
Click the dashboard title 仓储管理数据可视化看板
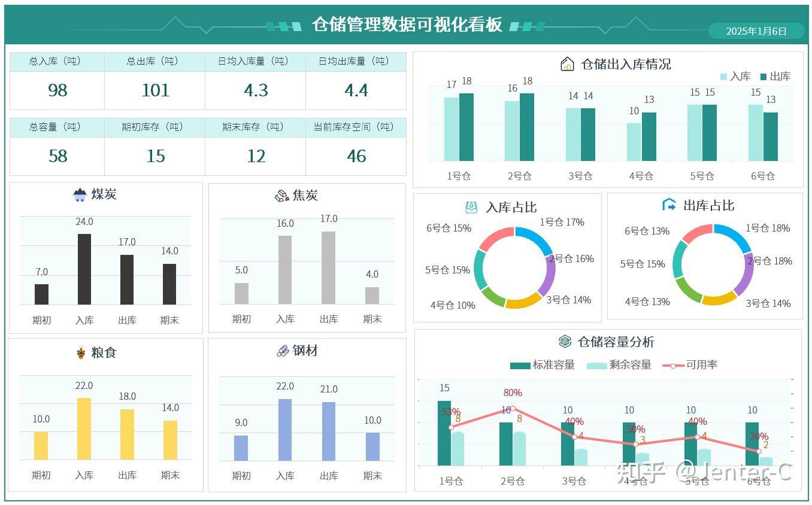(407, 25)
